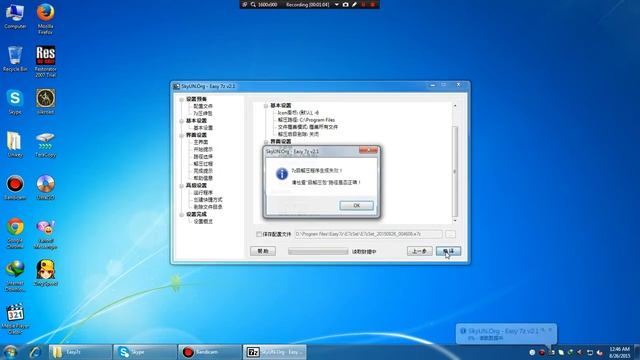The height and width of the screenshot is (360, 640).
Task: Click the progress bar in Easy 7z window
Action: pos(318,251)
